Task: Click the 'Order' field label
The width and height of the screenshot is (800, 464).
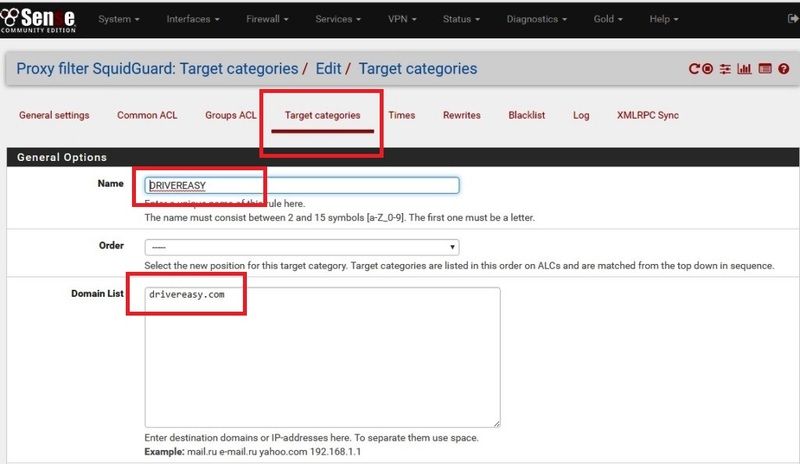Action: click(111, 246)
